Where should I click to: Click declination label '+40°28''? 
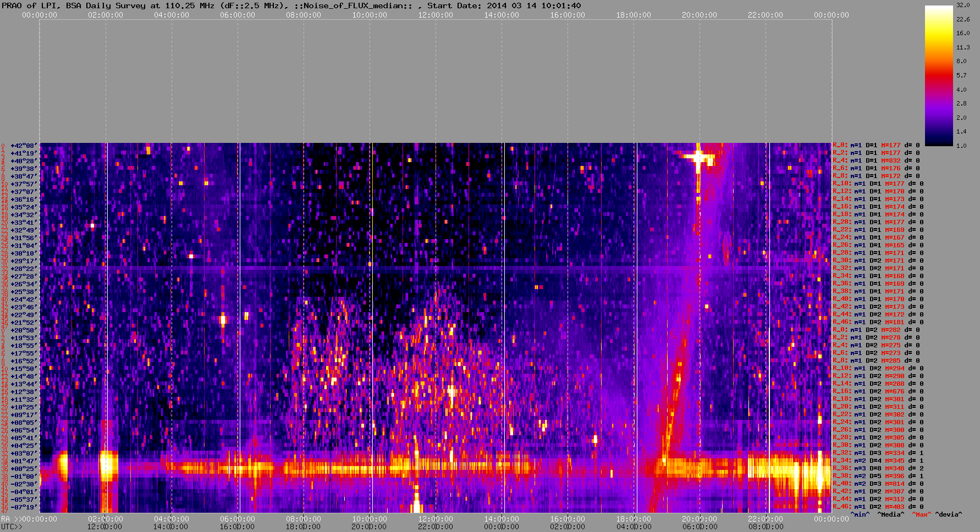(24, 161)
